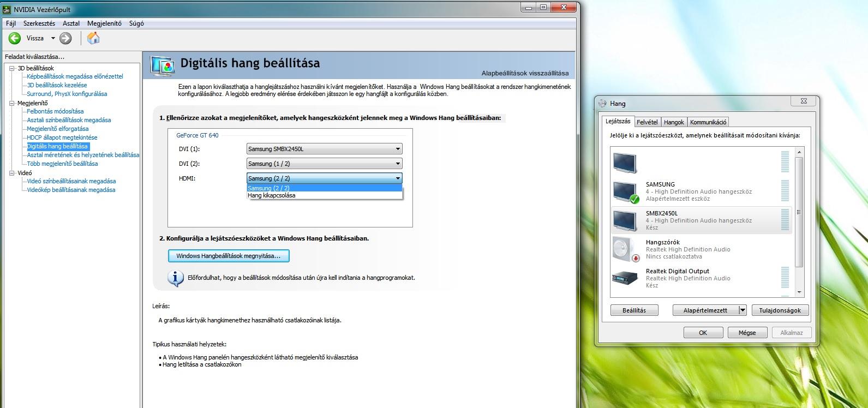This screenshot has width=868, height=408.
Task: Open HDCP állapot megtekintése
Action: 62,137
